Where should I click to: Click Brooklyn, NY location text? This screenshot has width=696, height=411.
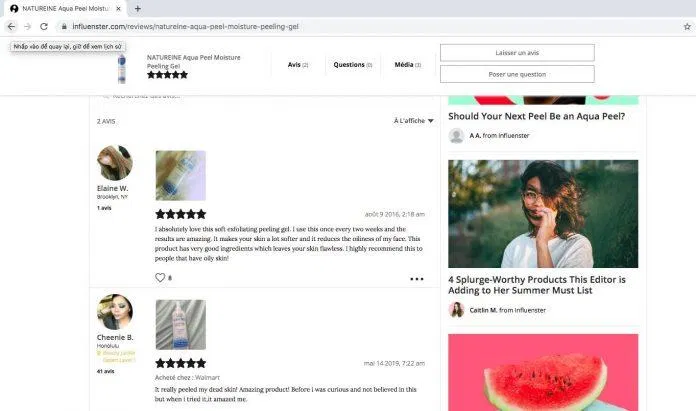pyautogui.click(x=112, y=197)
